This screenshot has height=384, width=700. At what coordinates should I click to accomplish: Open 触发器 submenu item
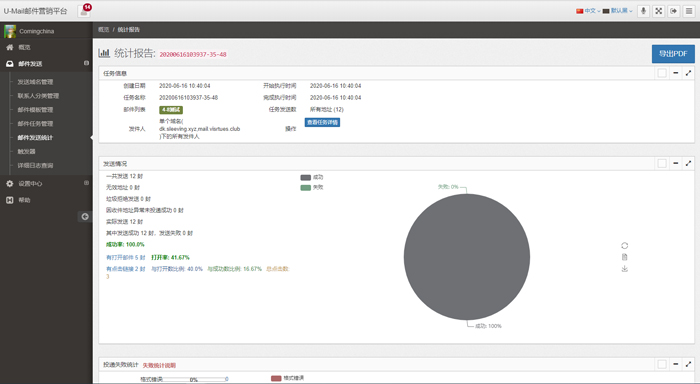pos(26,151)
